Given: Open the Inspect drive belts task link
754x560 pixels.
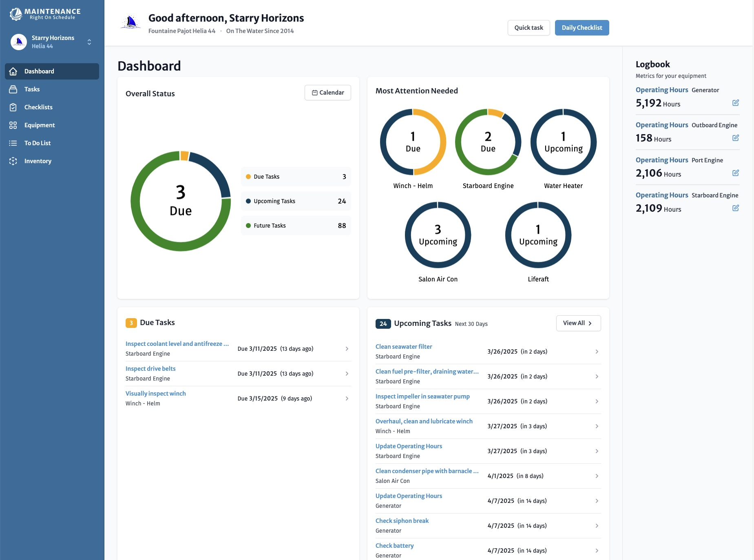Looking at the screenshot, I should [150, 368].
